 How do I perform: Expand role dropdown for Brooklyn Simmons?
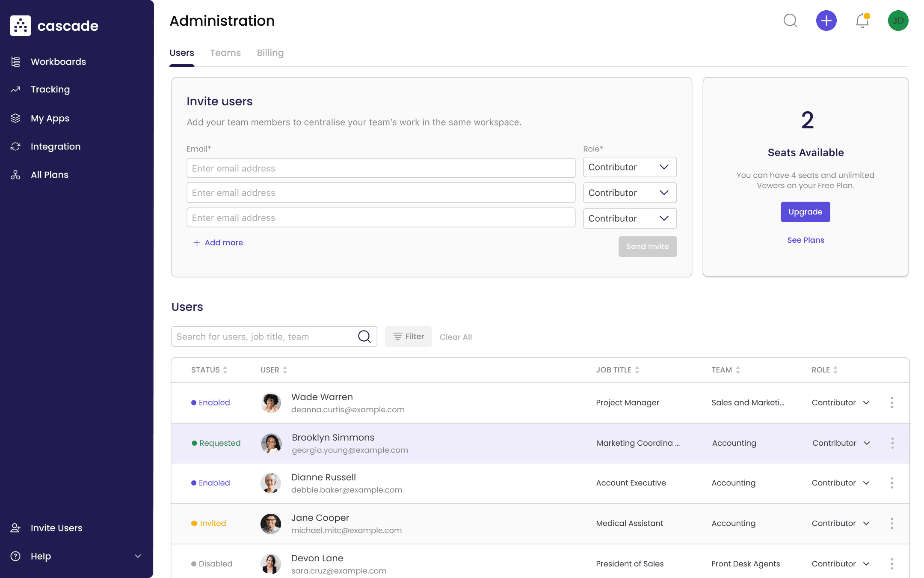867,443
